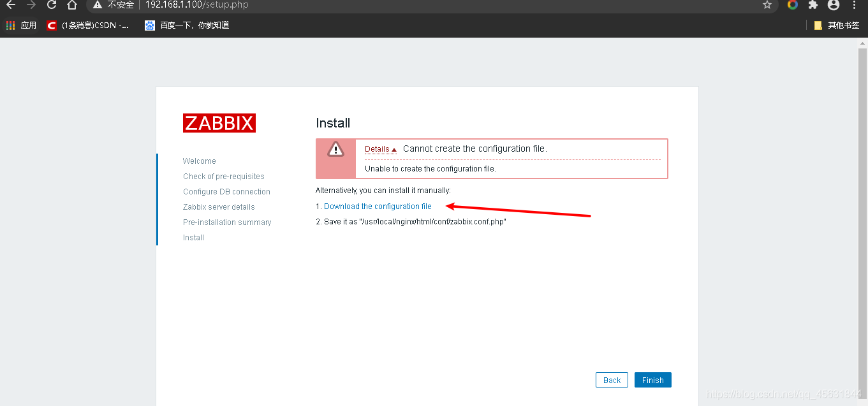Click the save path '/usr/local/nginx/html/conf/zabbix.conf.php' text
Image resolution: width=868 pixels, height=406 pixels.
pos(433,222)
